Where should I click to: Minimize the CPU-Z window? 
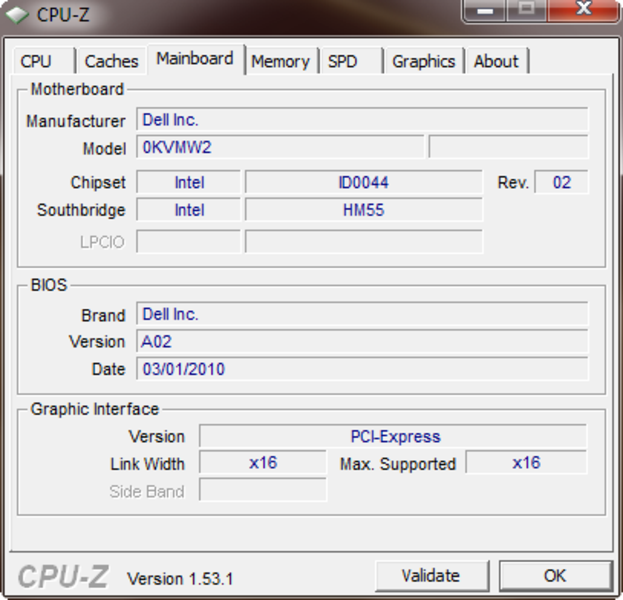(485, 10)
